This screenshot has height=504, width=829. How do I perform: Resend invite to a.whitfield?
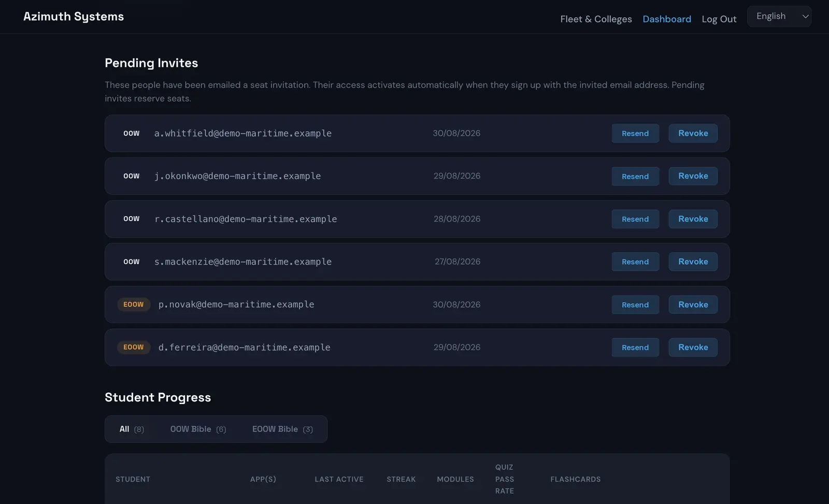click(635, 133)
